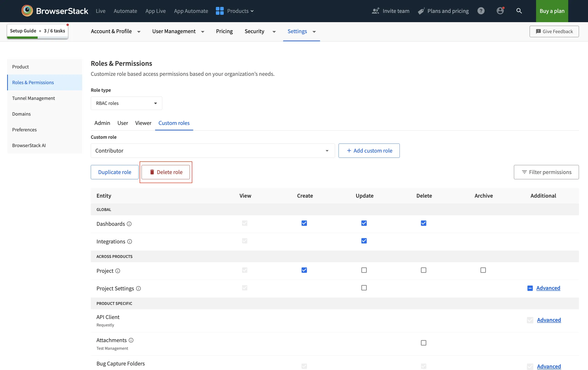Open the help question mark icon
This screenshot has height=370, width=588.
tap(481, 11)
